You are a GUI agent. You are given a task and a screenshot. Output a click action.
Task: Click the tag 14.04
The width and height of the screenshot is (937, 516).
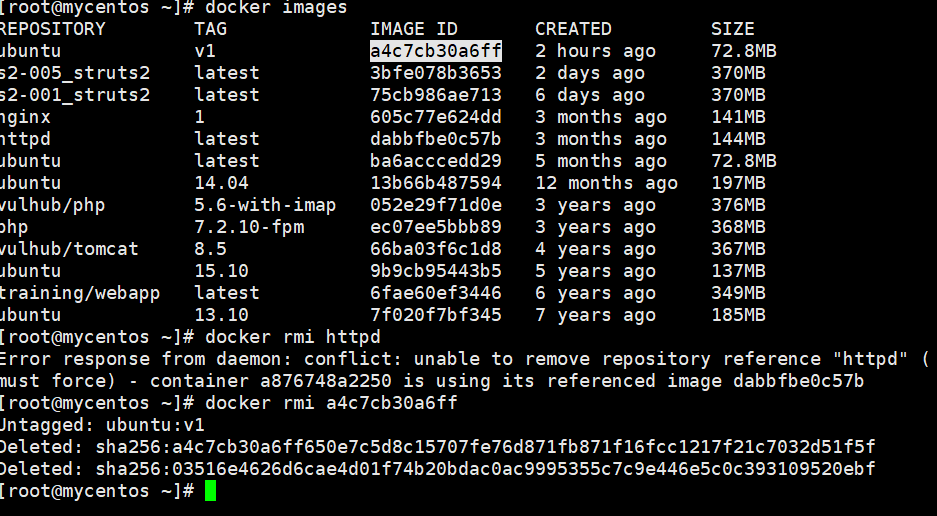221,183
